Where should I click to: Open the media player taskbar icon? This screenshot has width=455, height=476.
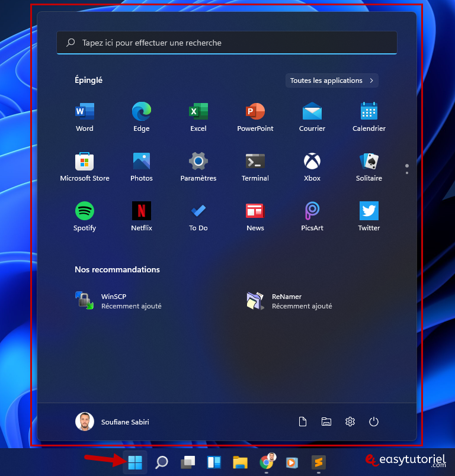coord(292,462)
